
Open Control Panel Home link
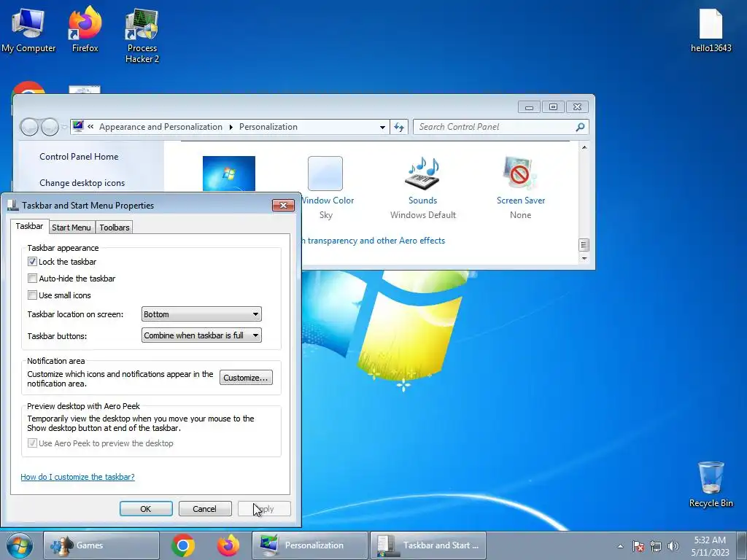(x=79, y=157)
